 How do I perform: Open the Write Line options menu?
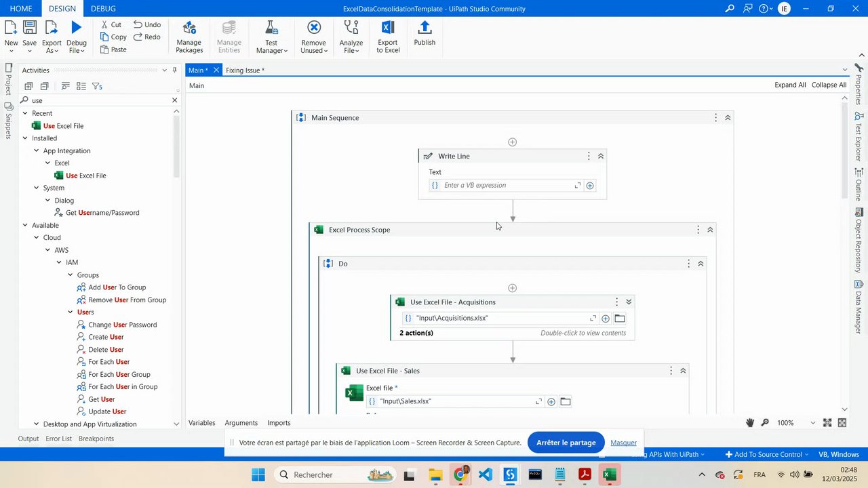click(588, 156)
